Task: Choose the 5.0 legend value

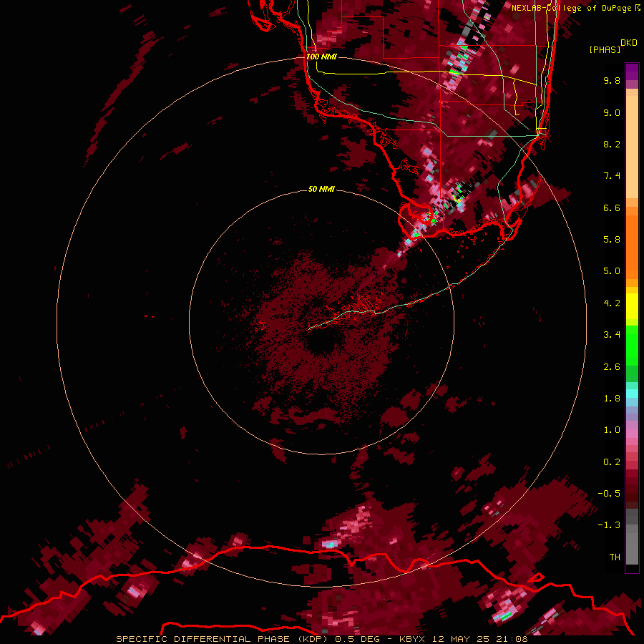Action: [x=612, y=271]
